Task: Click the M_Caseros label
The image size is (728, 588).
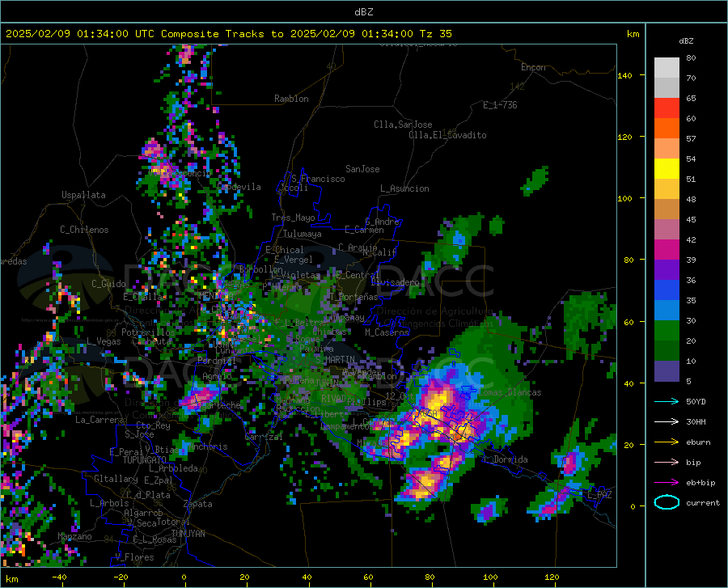Action: coord(387,332)
